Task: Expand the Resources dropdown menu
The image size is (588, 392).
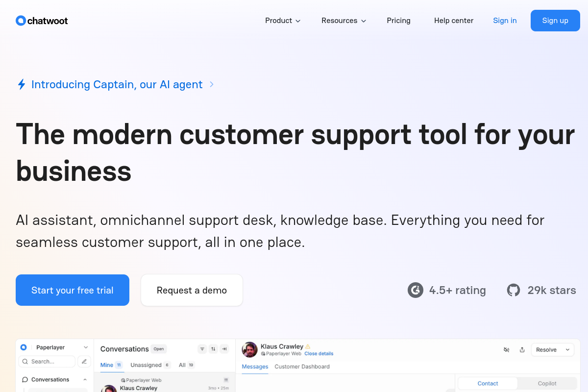Action: tap(343, 21)
